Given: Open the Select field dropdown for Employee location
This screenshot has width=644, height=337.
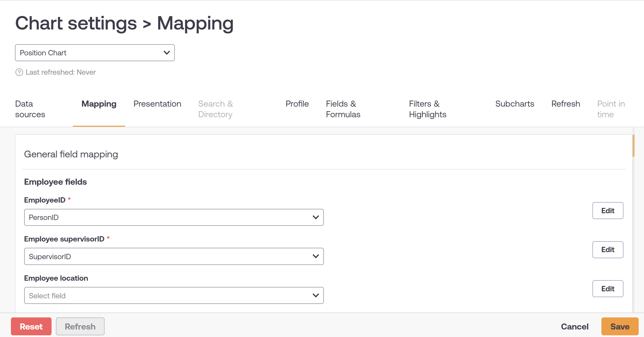Looking at the screenshot, I should click(x=174, y=295).
